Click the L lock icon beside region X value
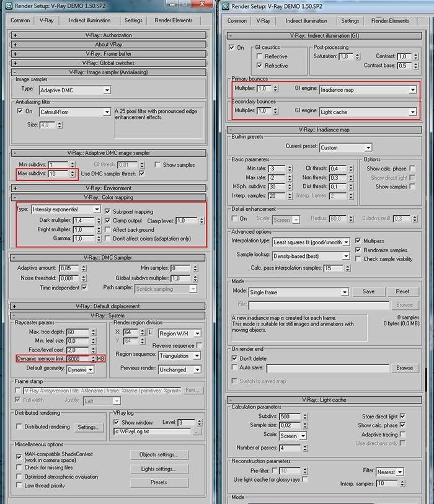Viewport: 434px width, 504px height. (x=150, y=332)
